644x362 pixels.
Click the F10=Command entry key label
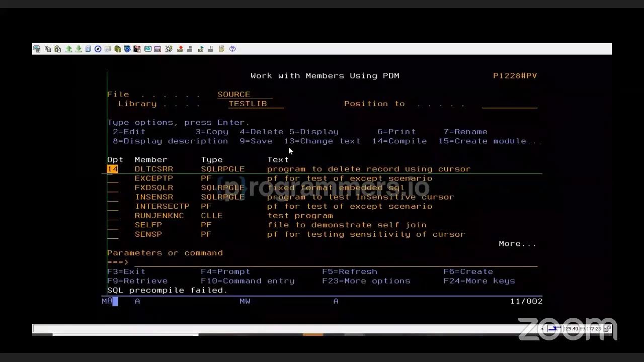pos(248,281)
